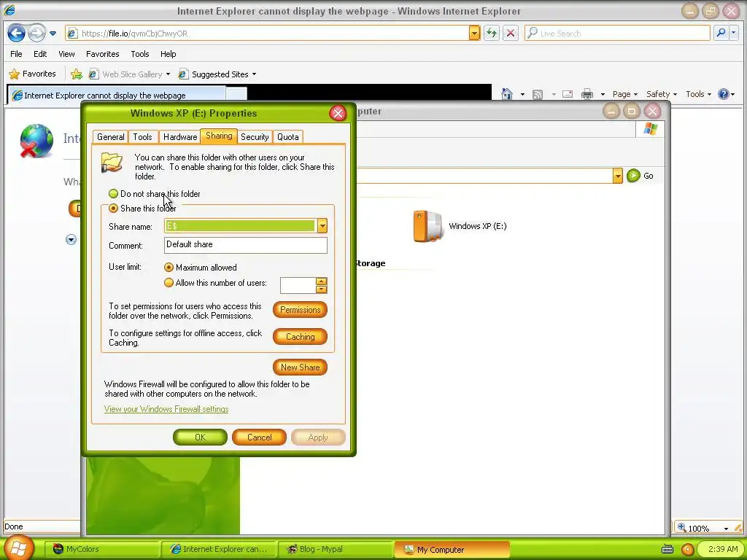Viewport: 747px width, 560px height.
Task: Click the Print icon
Action: coord(587,94)
